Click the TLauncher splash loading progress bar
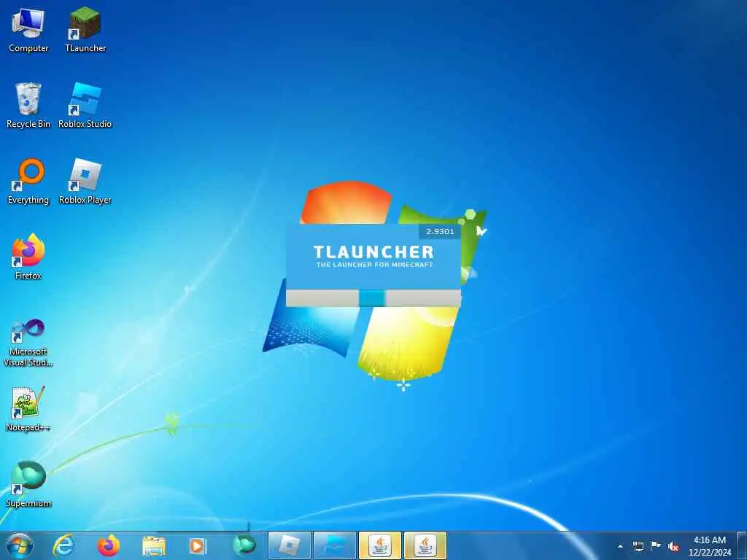 coord(373,298)
